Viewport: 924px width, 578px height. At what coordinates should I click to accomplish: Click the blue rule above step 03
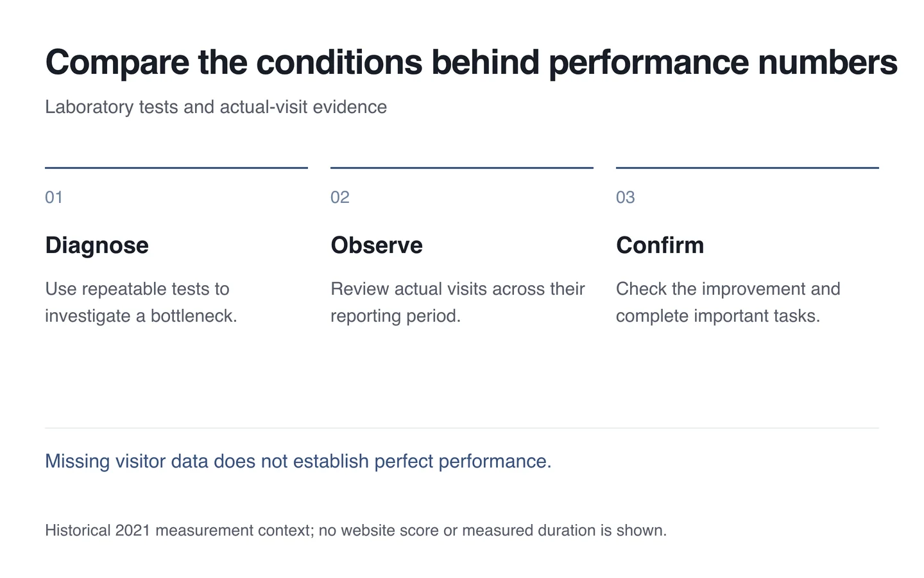[x=748, y=168]
